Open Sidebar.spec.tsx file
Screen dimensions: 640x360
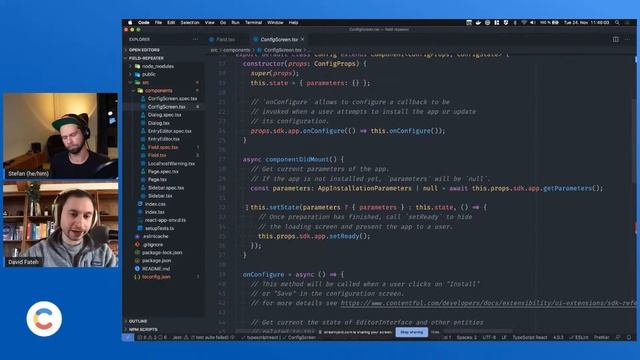point(166,188)
